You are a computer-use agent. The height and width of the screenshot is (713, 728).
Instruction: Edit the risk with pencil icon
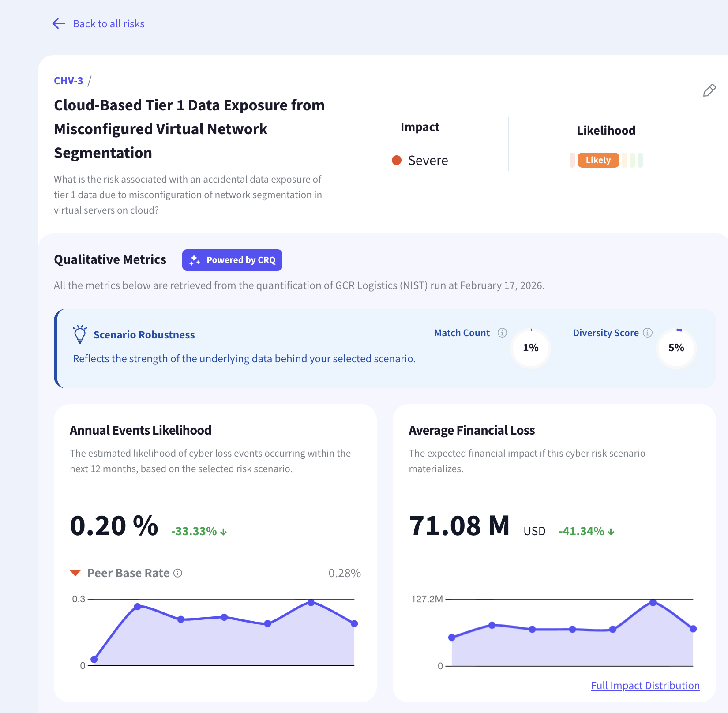point(709,90)
